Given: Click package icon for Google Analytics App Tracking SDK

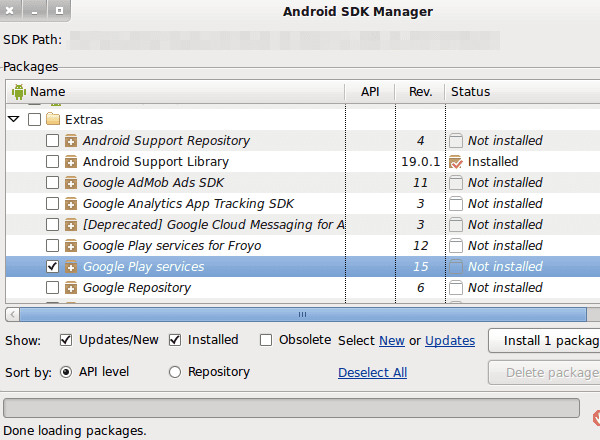Looking at the screenshot, I should pyautogui.click(x=71, y=204).
